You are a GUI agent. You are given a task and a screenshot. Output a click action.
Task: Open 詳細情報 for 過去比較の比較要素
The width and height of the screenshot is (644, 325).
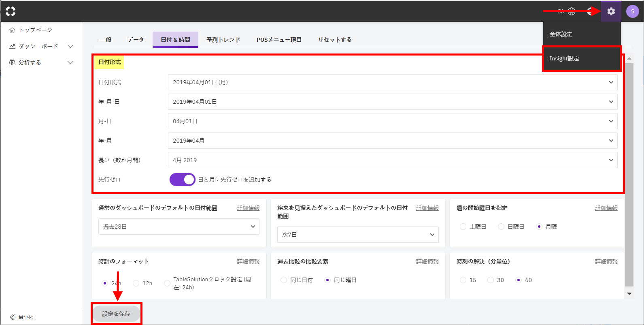tap(427, 261)
